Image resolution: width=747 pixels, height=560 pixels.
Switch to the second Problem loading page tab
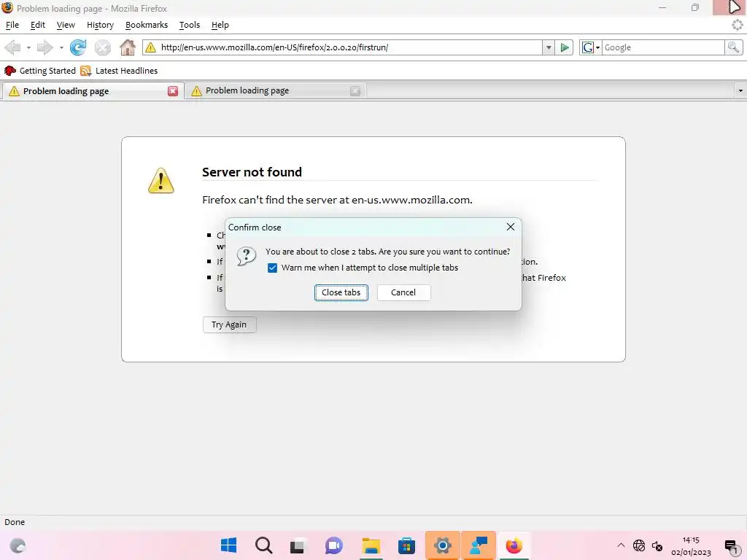pos(274,90)
